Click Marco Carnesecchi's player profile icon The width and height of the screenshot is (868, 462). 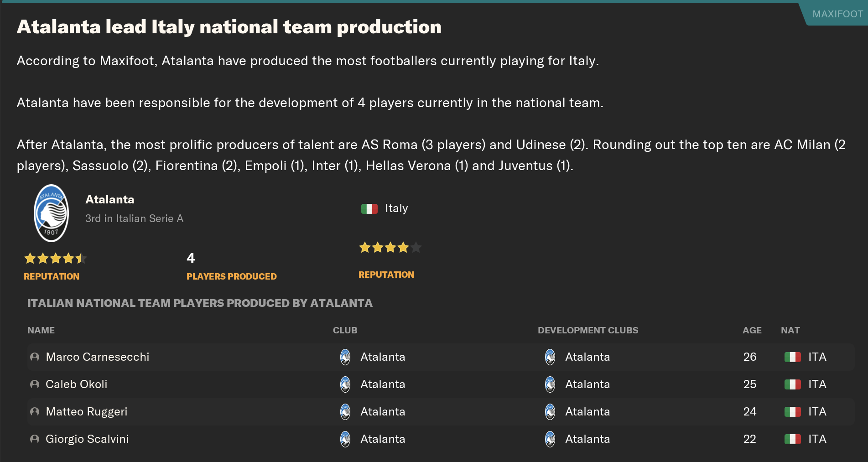(x=35, y=357)
